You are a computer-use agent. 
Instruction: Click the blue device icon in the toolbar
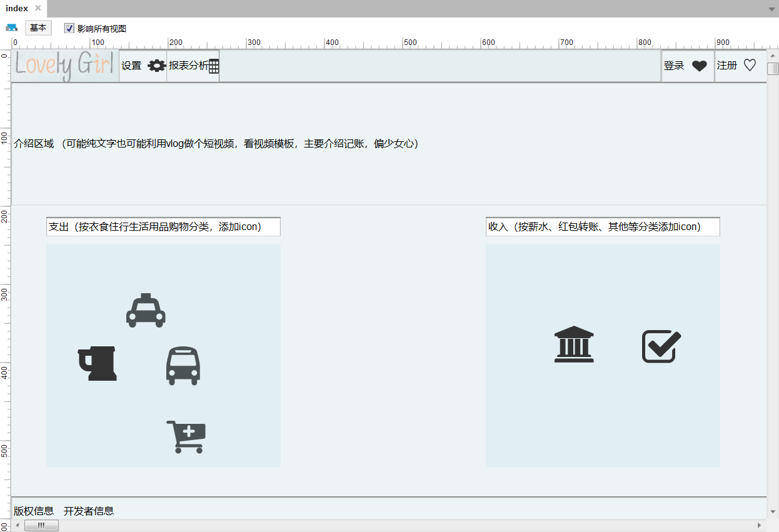pyautogui.click(x=11, y=28)
